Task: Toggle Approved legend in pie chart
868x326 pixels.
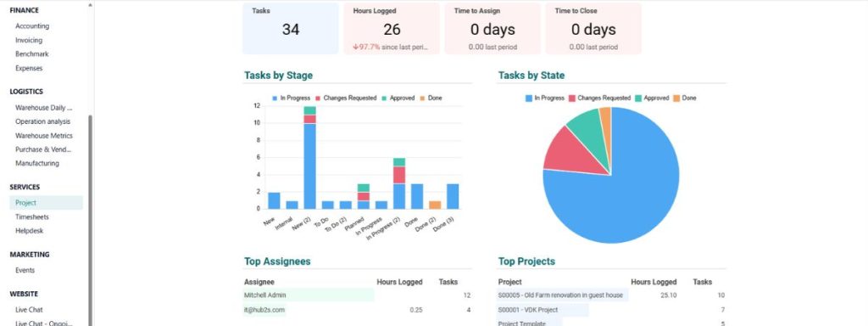Action: pos(652,98)
